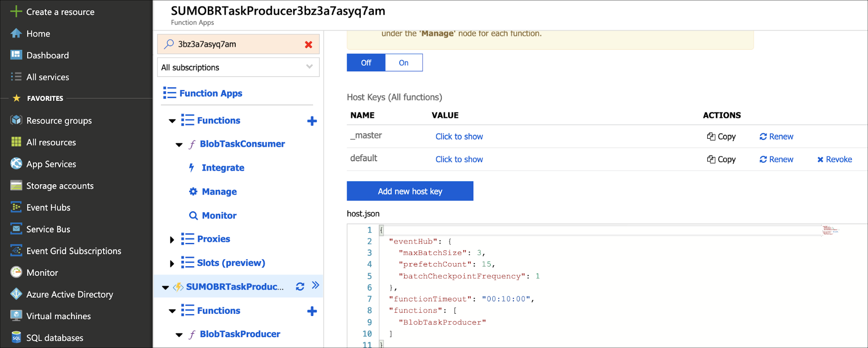Image resolution: width=868 pixels, height=348 pixels.
Task: Reveal the _master key with Click to show
Action: click(459, 137)
